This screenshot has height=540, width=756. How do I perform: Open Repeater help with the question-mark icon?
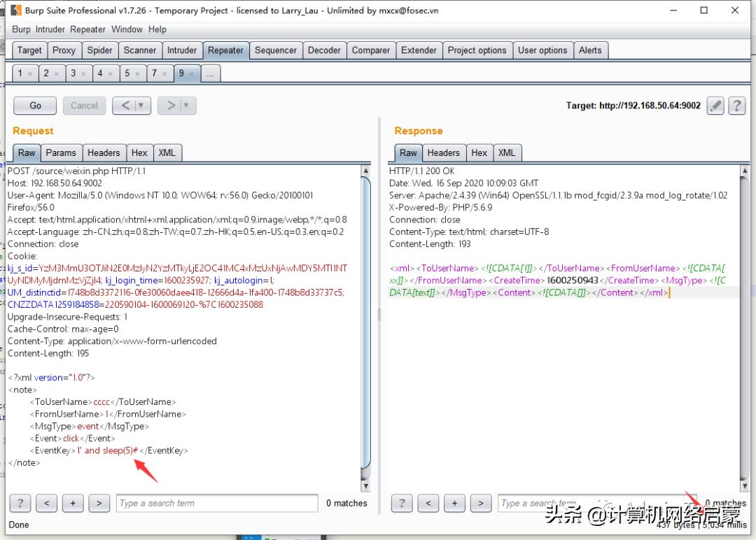pos(736,106)
